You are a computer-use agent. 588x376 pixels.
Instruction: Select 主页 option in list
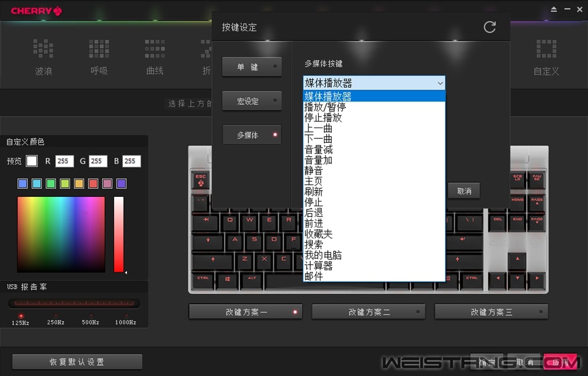pyautogui.click(x=374, y=181)
